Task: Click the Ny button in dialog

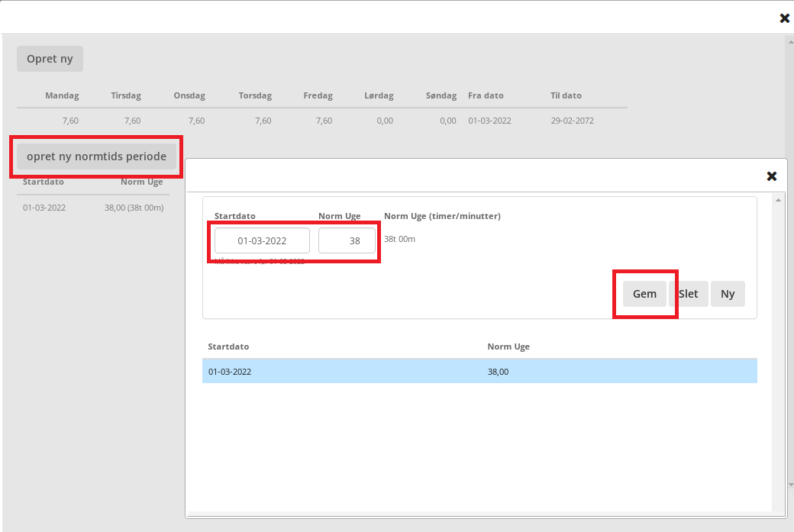Action: click(728, 294)
